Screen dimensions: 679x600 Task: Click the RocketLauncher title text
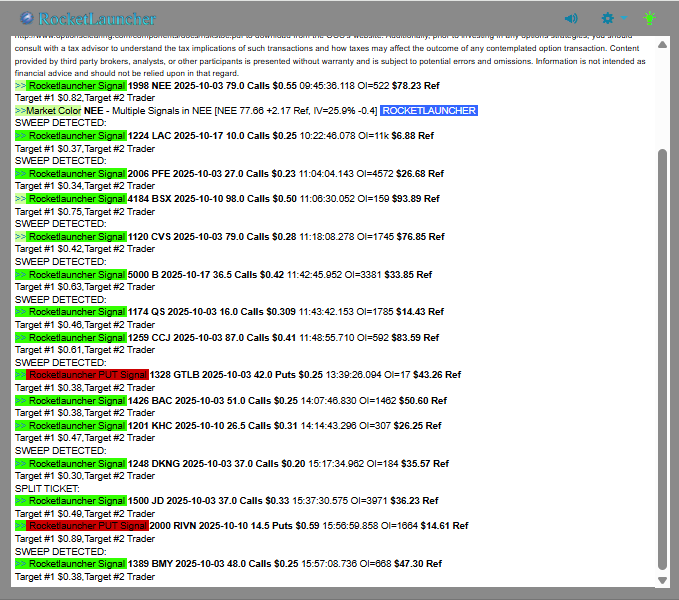click(96, 18)
